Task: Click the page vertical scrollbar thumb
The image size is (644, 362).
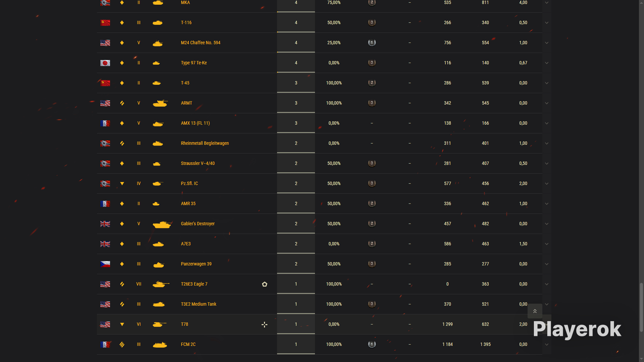Action: point(641,307)
